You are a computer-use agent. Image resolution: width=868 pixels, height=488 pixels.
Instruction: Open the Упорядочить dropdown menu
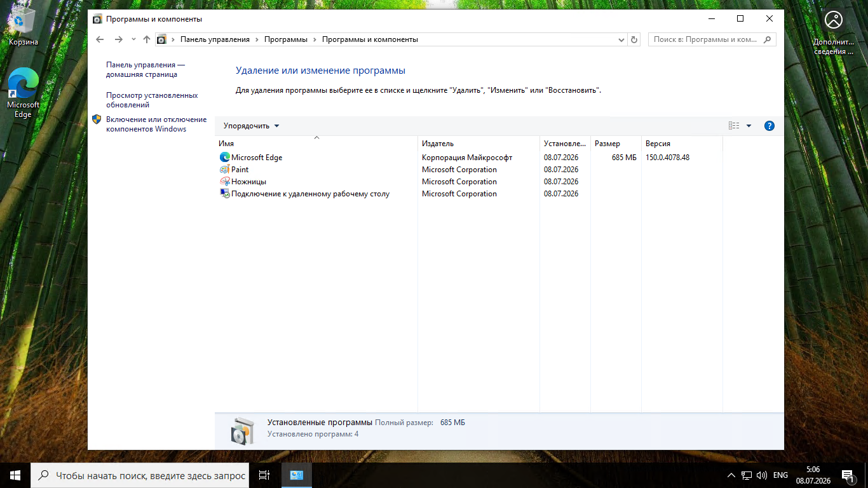[251, 126]
